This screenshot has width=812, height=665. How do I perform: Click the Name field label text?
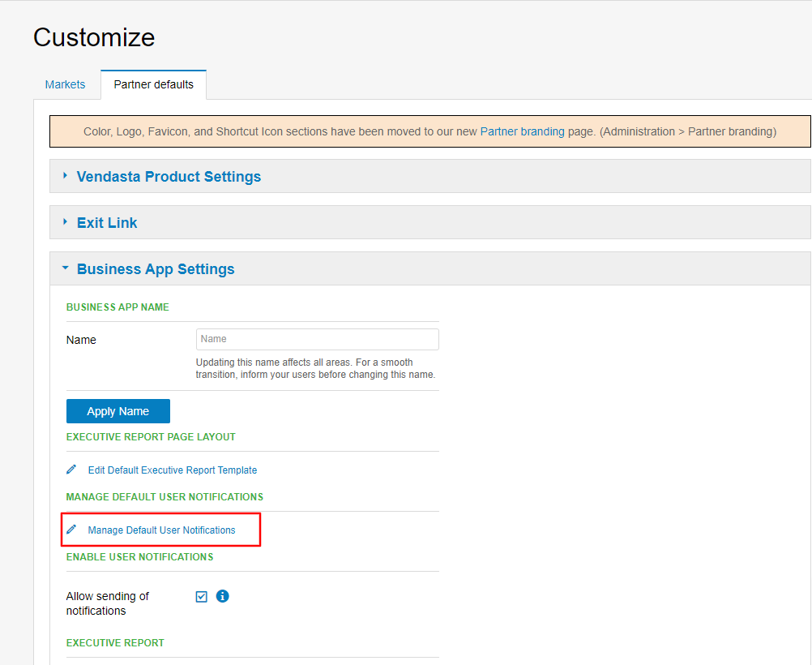[x=81, y=340]
